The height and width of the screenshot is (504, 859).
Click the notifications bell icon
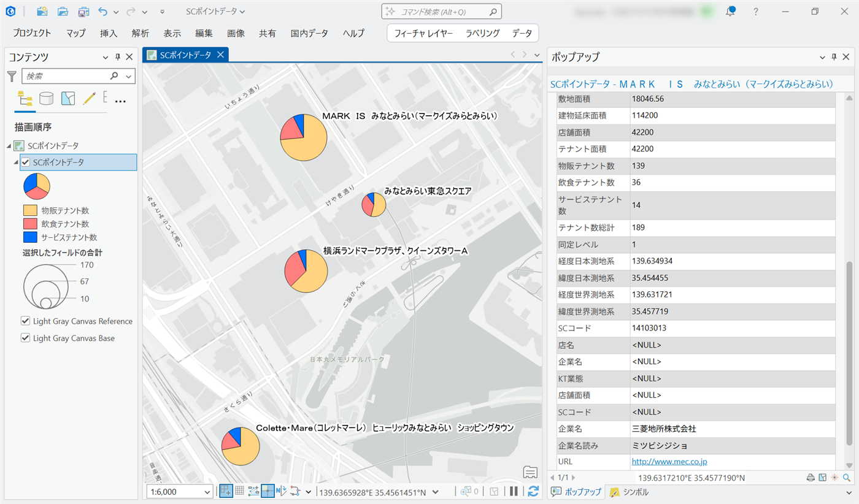[x=730, y=12]
